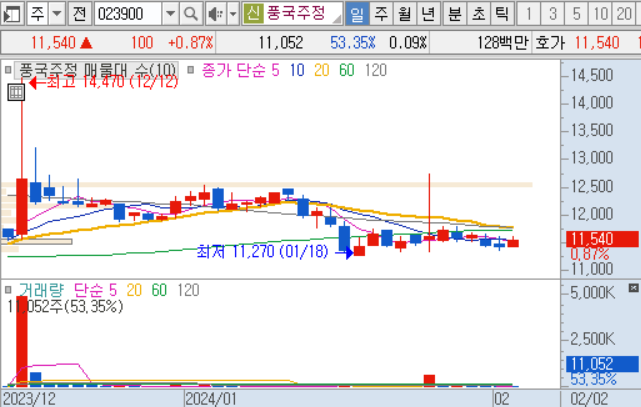Expand the stock code history dropdown
Image resolution: width=641 pixels, height=407 pixels.
coord(170,14)
